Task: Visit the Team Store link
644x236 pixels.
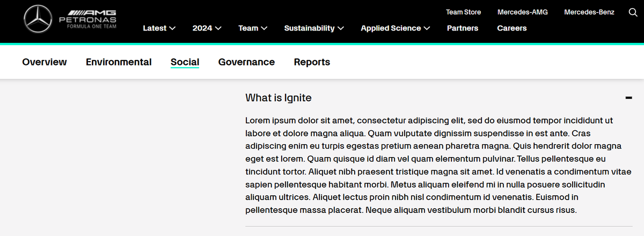Action: click(x=464, y=12)
